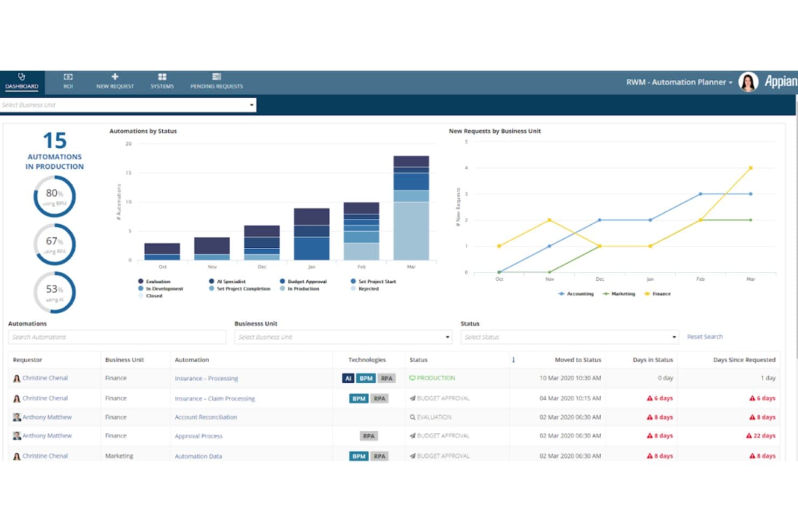Click the New Request plus icon

(115, 77)
